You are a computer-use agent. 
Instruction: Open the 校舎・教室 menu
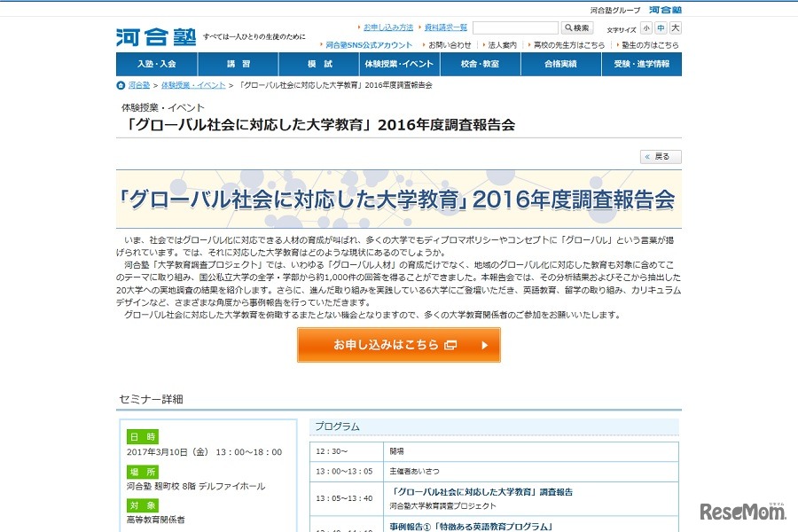(x=481, y=64)
